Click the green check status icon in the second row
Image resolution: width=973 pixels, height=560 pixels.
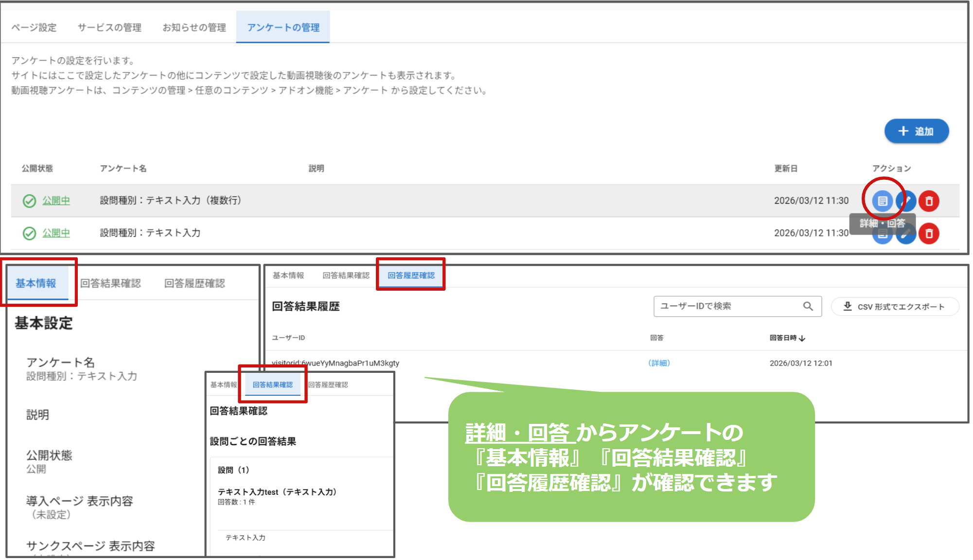point(29,233)
